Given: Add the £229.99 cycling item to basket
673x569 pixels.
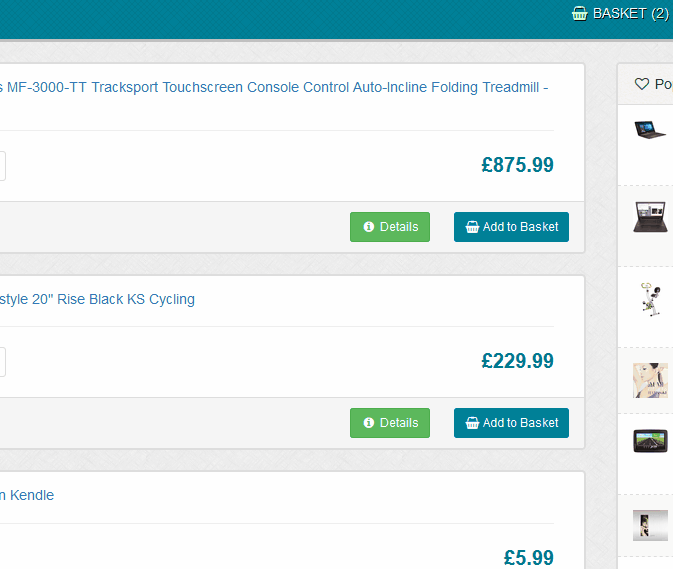Looking at the screenshot, I should point(511,423).
